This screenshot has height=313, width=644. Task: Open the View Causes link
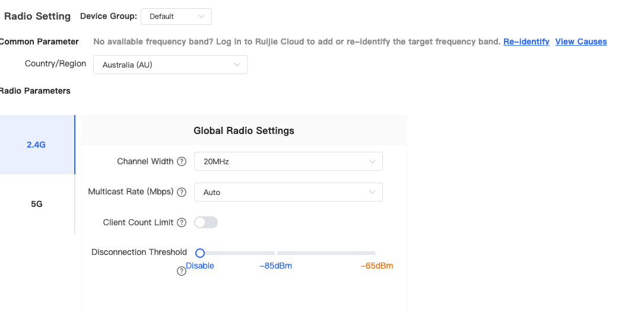tap(580, 41)
